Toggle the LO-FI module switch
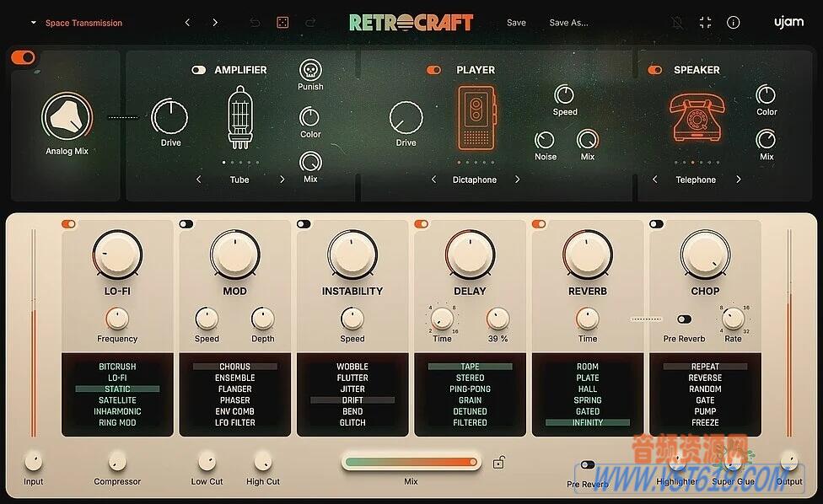 (68, 224)
